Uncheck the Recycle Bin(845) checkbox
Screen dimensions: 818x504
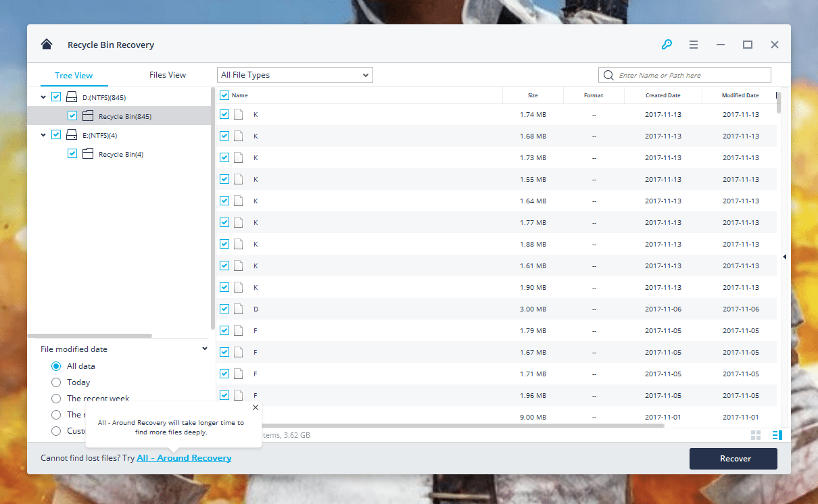(x=72, y=116)
